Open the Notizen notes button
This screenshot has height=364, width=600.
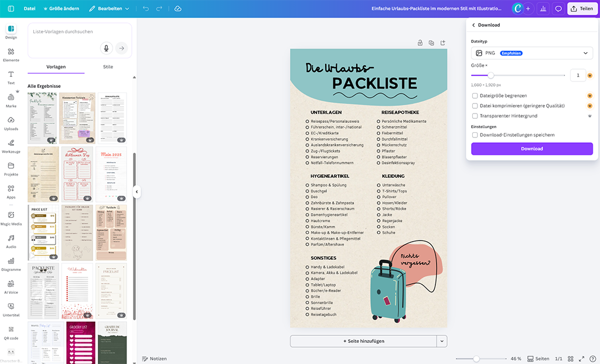point(154,359)
